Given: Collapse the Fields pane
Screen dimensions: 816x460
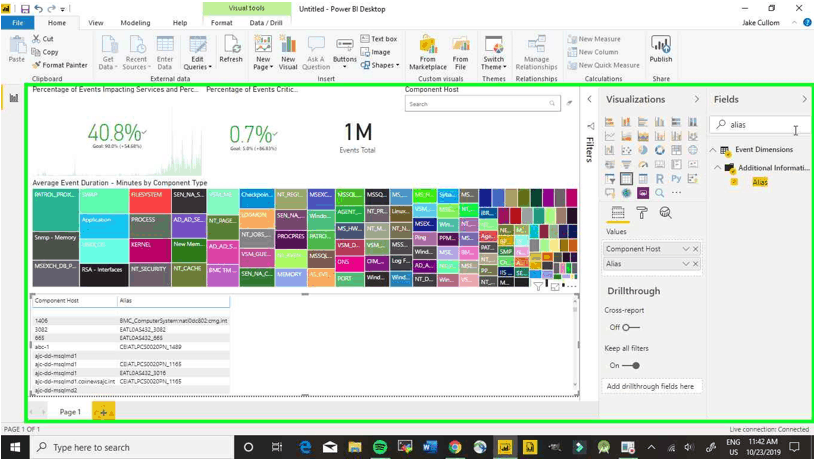Looking at the screenshot, I should tap(804, 99).
